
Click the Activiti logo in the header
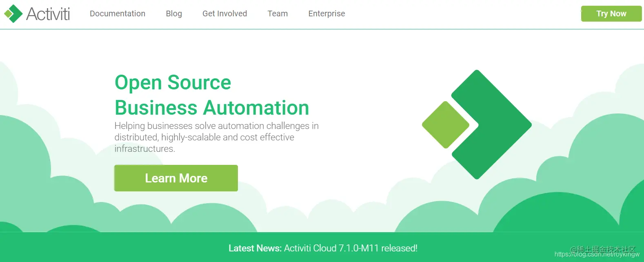pyautogui.click(x=37, y=13)
